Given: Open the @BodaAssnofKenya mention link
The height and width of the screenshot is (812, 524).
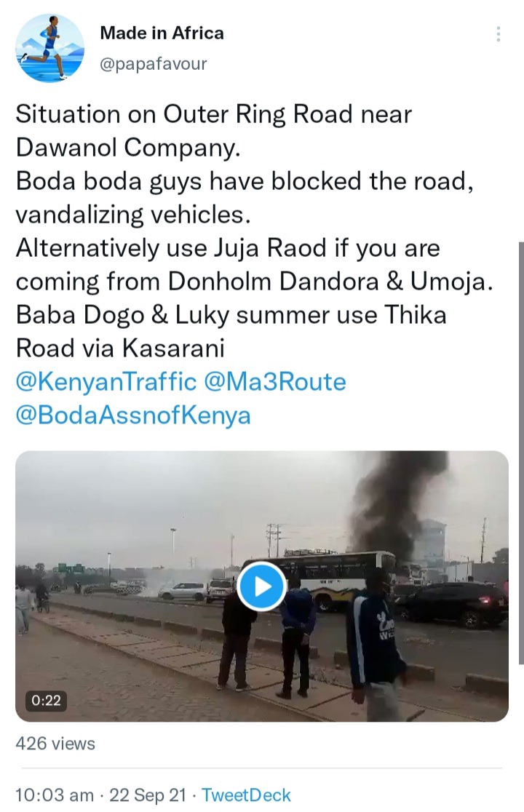Looking at the screenshot, I should pyautogui.click(x=133, y=415).
